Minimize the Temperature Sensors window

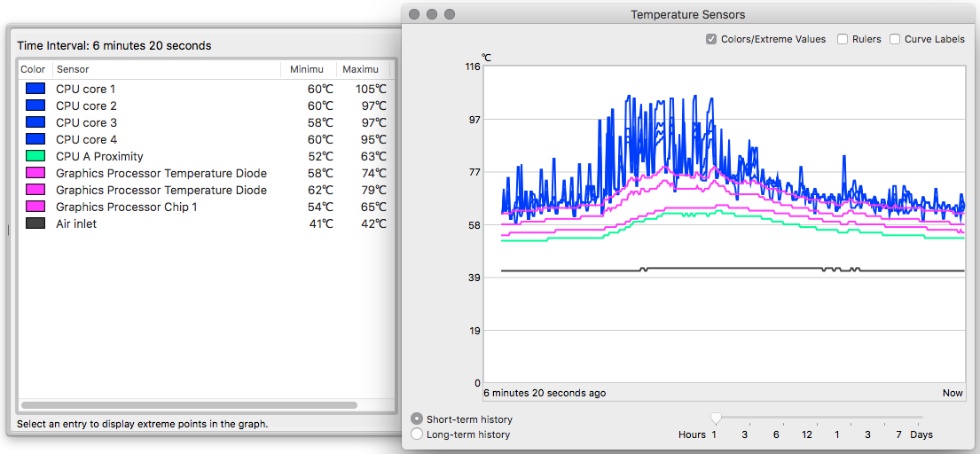coord(432,13)
